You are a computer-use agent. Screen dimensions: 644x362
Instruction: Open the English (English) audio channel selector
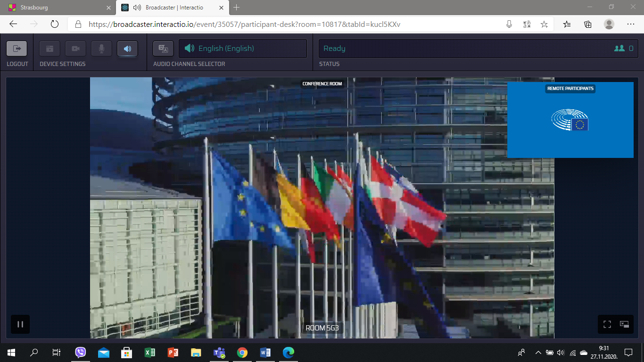tap(242, 49)
